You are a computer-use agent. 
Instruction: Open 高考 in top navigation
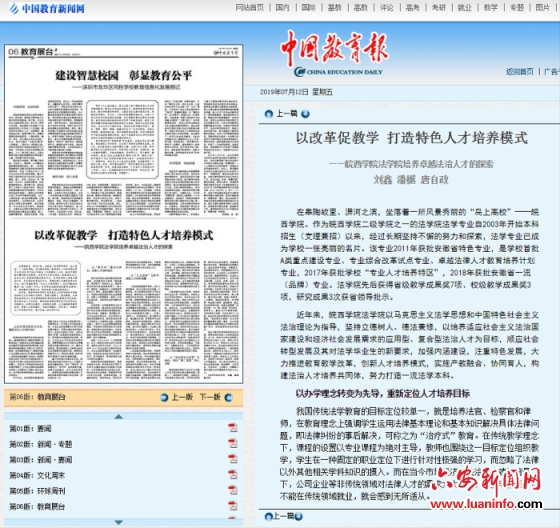pyautogui.click(x=412, y=8)
